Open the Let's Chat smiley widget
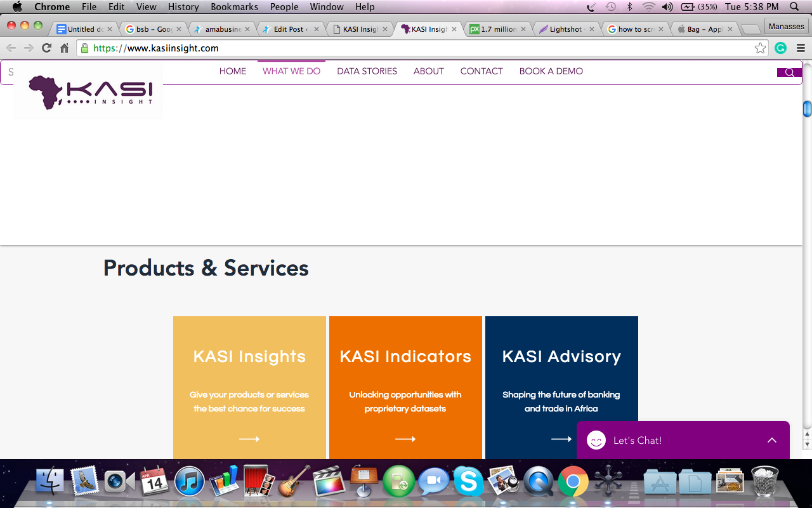Viewport: 812px width, 508px height. [x=596, y=440]
